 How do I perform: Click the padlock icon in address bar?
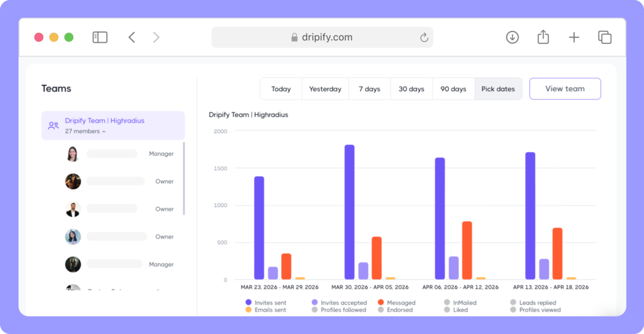coord(294,37)
